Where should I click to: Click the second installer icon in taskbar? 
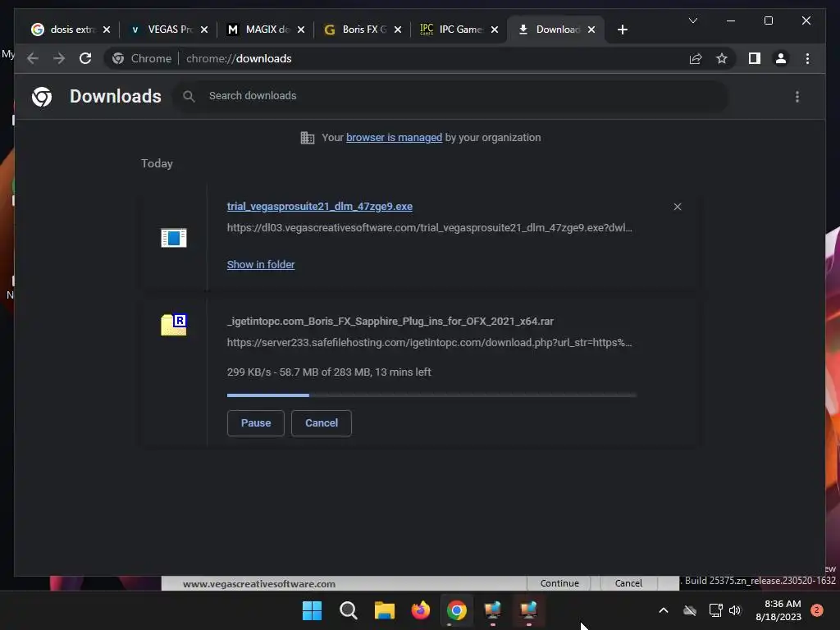click(529, 610)
